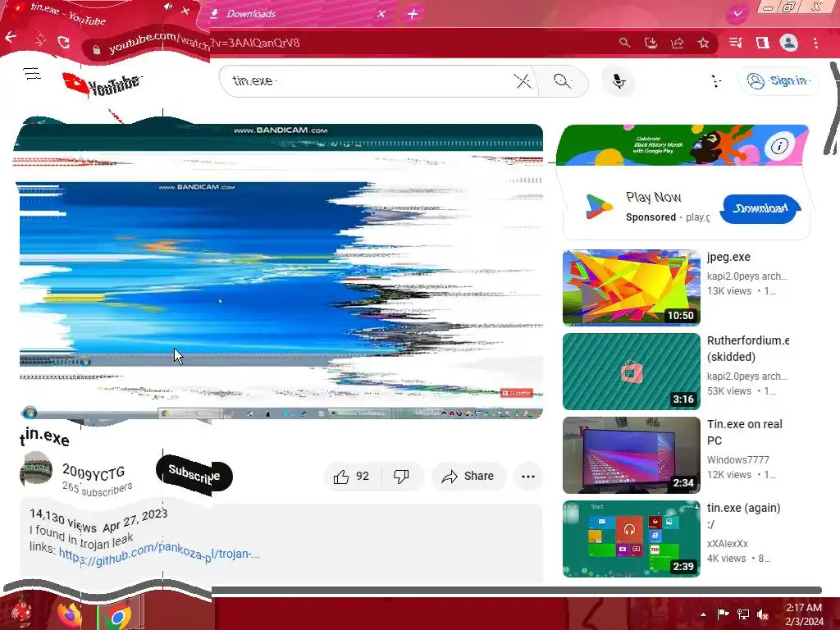840x630 pixels.
Task: Open the github.com trojan link
Action: click(x=159, y=555)
